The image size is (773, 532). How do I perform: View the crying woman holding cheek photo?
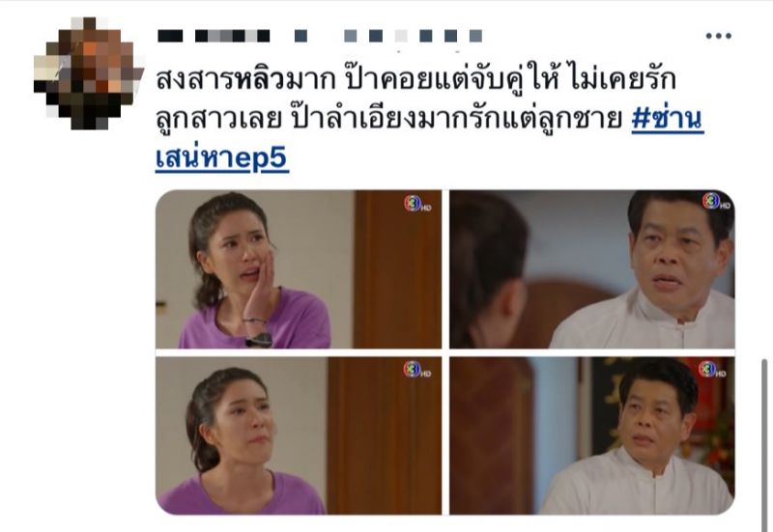click(x=299, y=269)
